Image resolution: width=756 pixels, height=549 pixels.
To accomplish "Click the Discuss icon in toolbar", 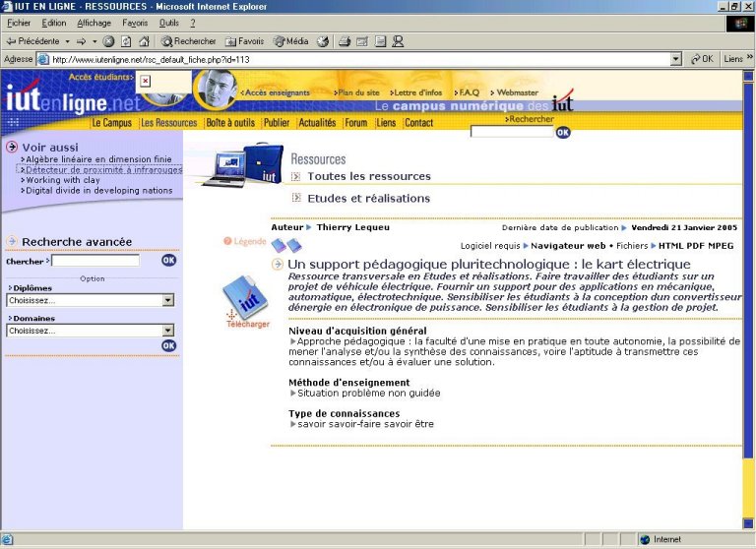I will point(380,41).
